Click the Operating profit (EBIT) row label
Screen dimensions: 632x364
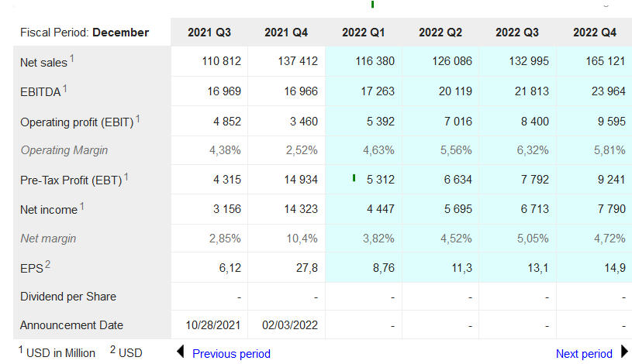click(78, 121)
